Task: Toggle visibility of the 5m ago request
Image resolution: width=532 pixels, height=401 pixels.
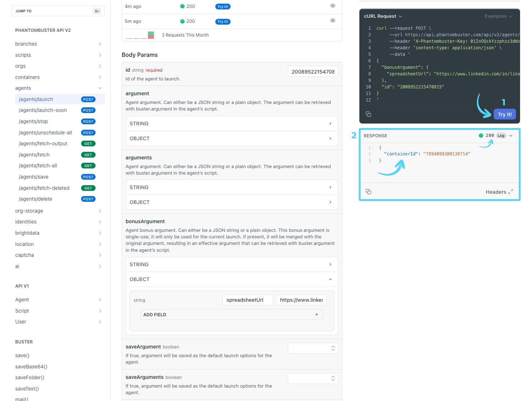Action: pyautogui.click(x=332, y=20)
